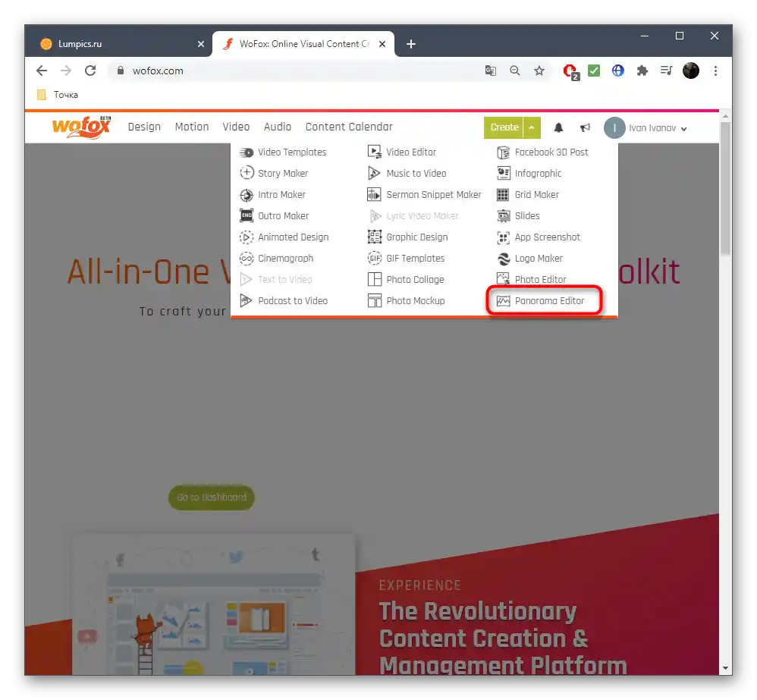Click the translate page icon

coord(491,71)
